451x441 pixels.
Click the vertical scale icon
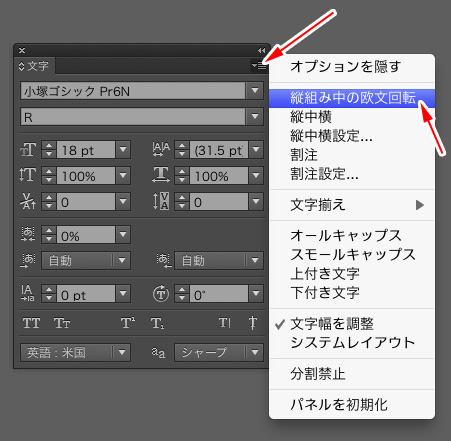point(28,175)
